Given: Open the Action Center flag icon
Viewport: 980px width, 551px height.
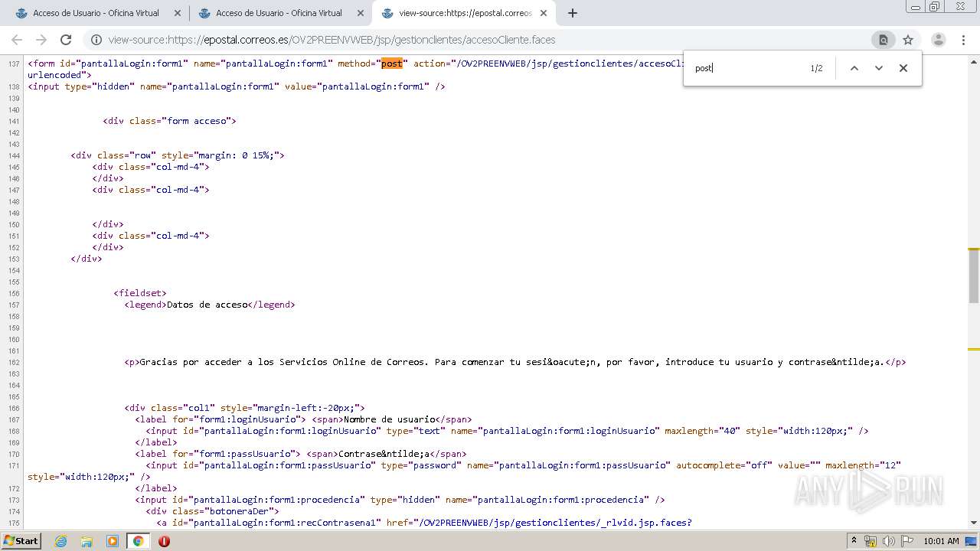Looking at the screenshot, I should [x=906, y=541].
